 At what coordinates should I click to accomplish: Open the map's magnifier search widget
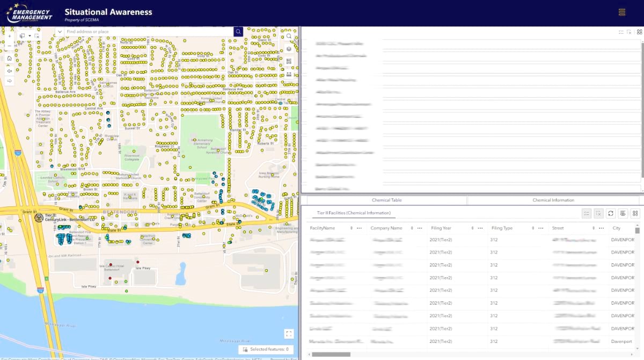pos(289,36)
